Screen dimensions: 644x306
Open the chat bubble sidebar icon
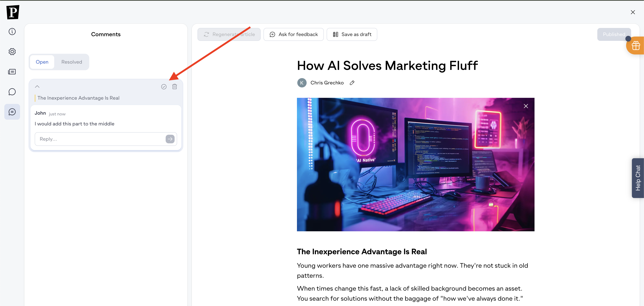12,92
